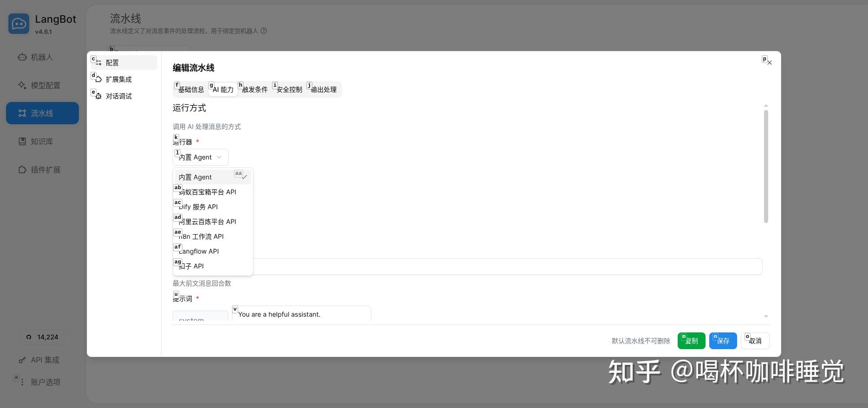Click the green 复制 button
Viewport: 868px width, 408px height.
coord(692,341)
